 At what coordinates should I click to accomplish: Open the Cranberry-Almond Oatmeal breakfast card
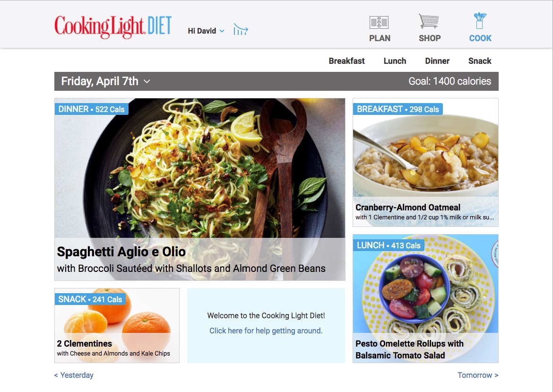[x=425, y=162]
